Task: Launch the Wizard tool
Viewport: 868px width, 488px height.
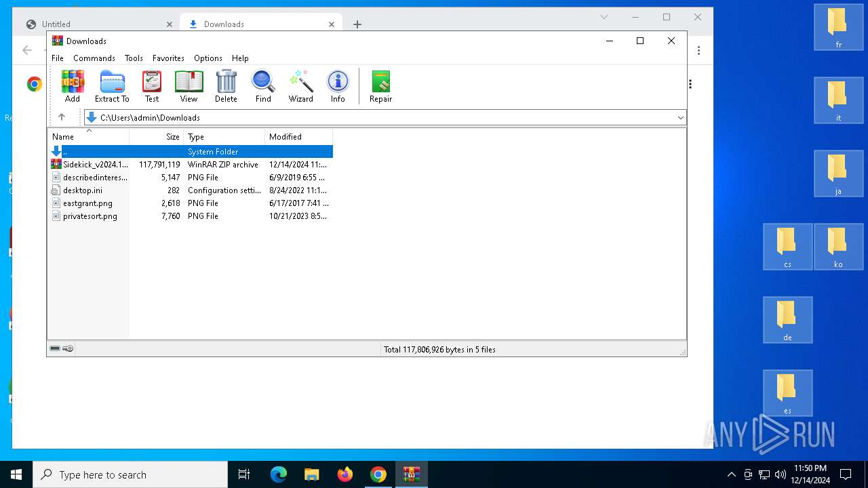Action: point(300,86)
